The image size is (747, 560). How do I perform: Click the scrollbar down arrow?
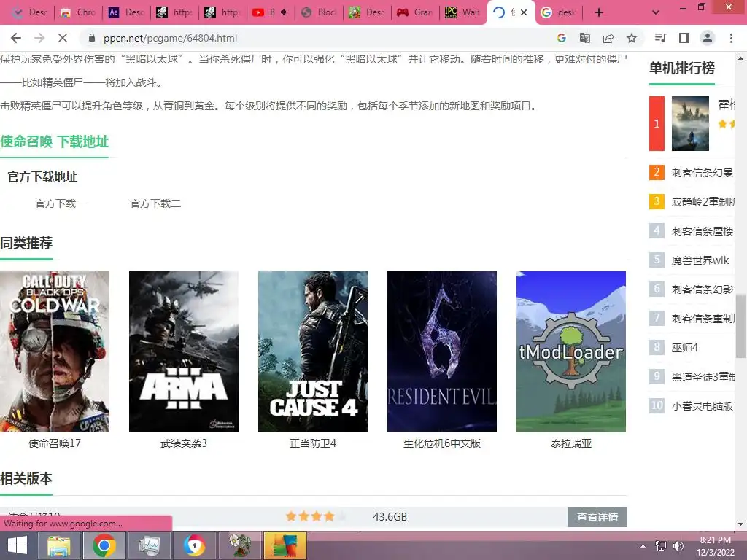(x=741, y=524)
